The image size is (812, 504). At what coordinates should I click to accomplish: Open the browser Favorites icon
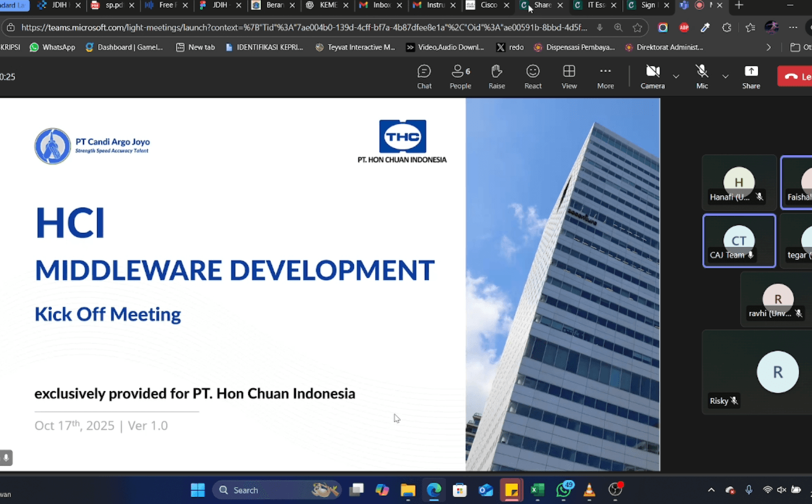(750, 27)
